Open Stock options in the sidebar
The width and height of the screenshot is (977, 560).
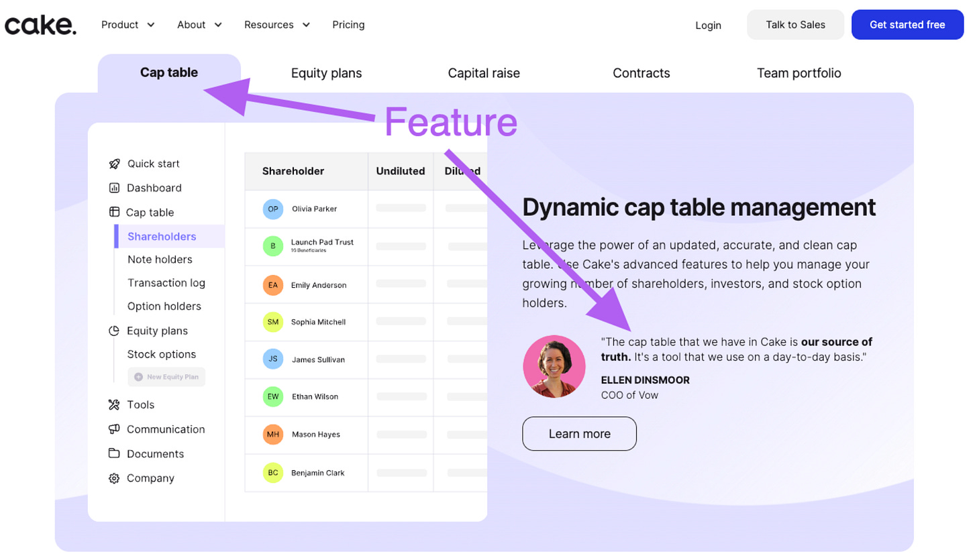click(162, 354)
